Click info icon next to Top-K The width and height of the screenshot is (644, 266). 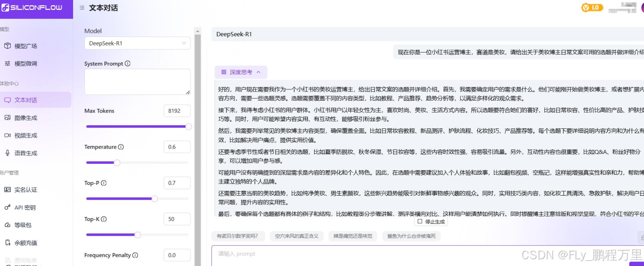pyautogui.click(x=104, y=219)
